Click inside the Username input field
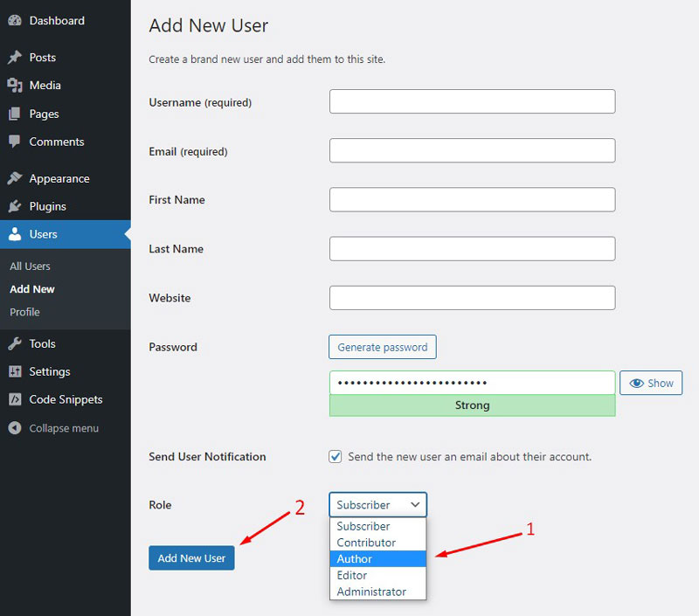This screenshot has width=699, height=616. click(x=472, y=101)
